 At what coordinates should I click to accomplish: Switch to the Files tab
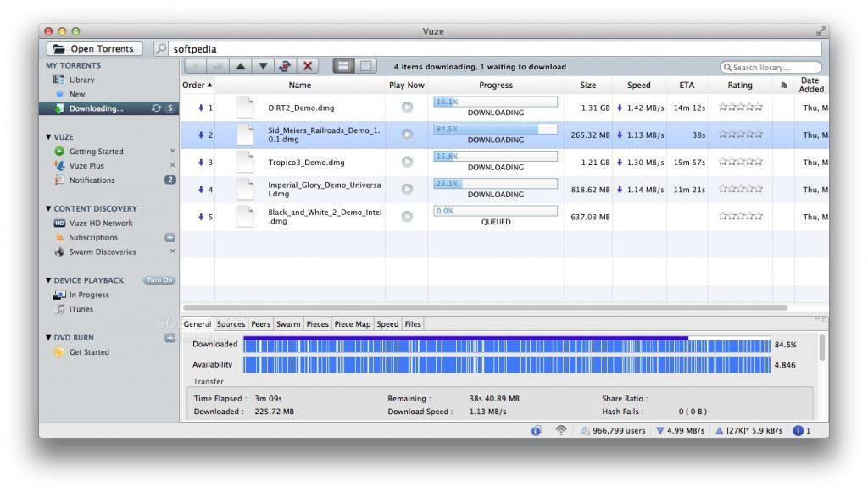tap(413, 324)
